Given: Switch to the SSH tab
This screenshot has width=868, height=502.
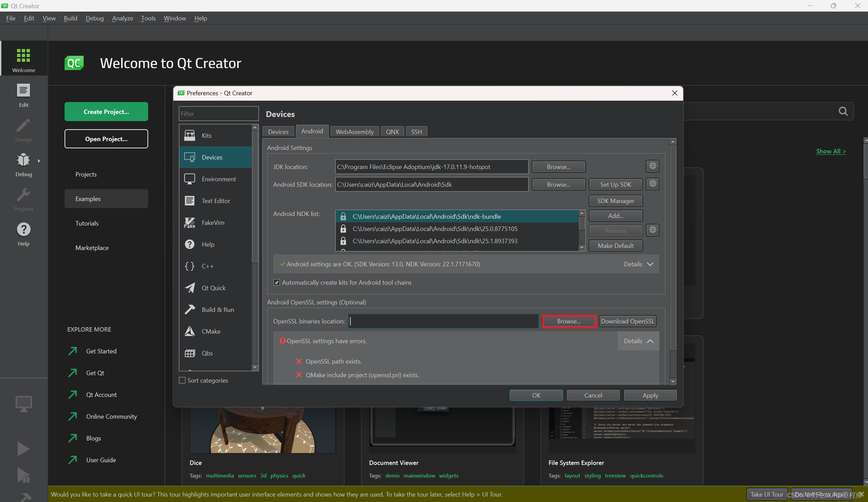Looking at the screenshot, I should pyautogui.click(x=416, y=132).
